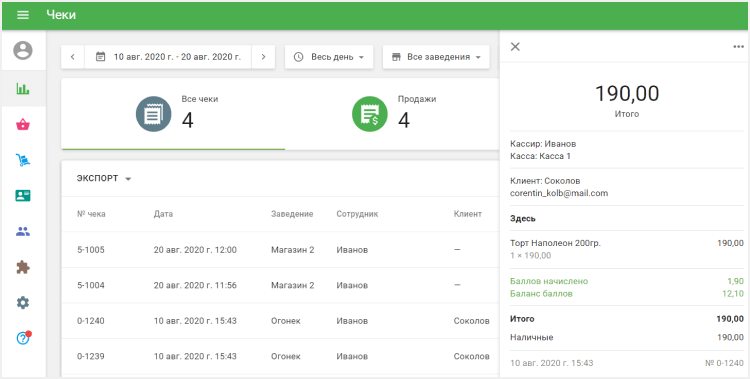Open the customers people icon

click(22, 232)
